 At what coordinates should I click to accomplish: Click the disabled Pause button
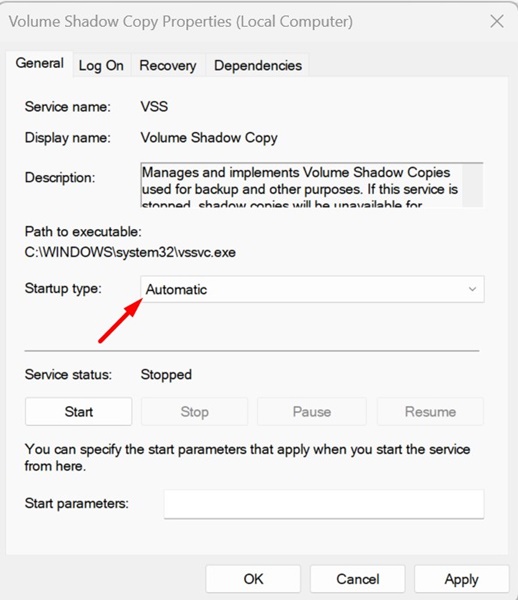point(312,412)
